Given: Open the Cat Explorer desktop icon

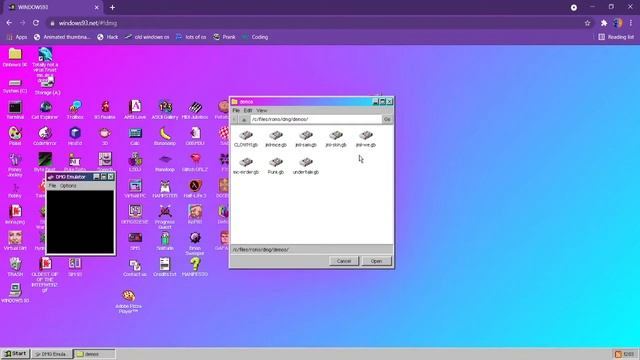Looking at the screenshot, I should pyautogui.click(x=45, y=110).
